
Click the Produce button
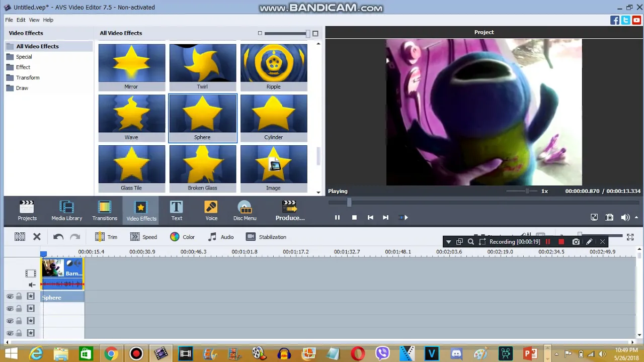pyautogui.click(x=290, y=211)
